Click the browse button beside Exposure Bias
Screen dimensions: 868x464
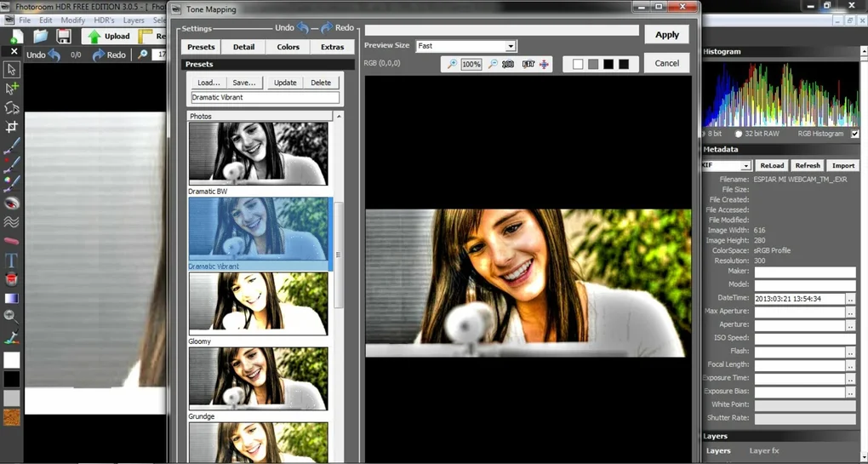[x=851, y=392]
